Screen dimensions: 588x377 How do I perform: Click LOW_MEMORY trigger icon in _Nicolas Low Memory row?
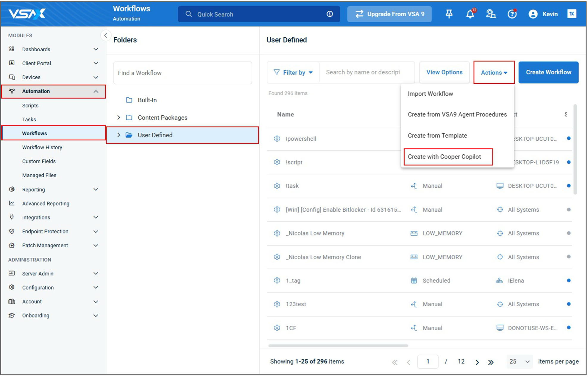[x=414, y=233]
